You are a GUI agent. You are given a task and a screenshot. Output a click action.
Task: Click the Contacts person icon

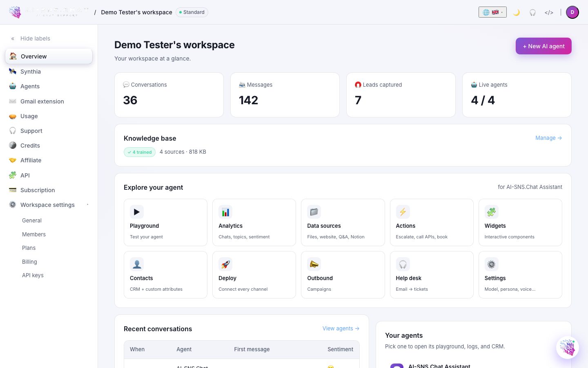(x=137, y=264)
